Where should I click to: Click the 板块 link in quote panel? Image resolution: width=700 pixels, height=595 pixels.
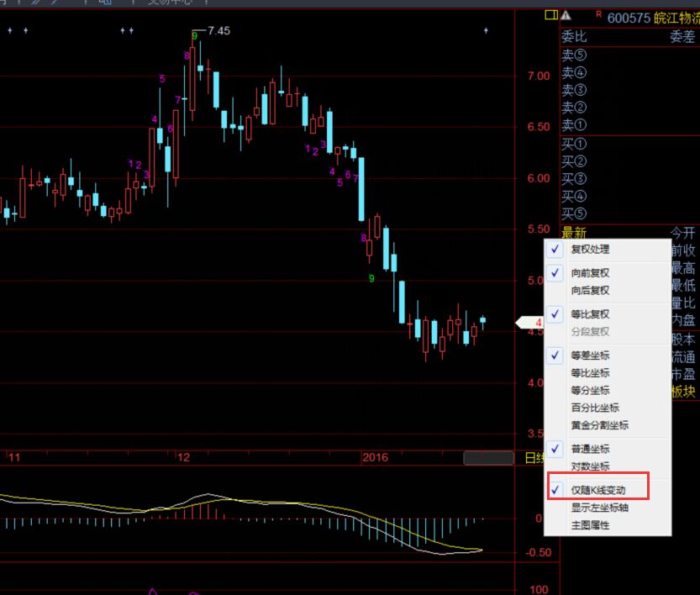point(682,392)
